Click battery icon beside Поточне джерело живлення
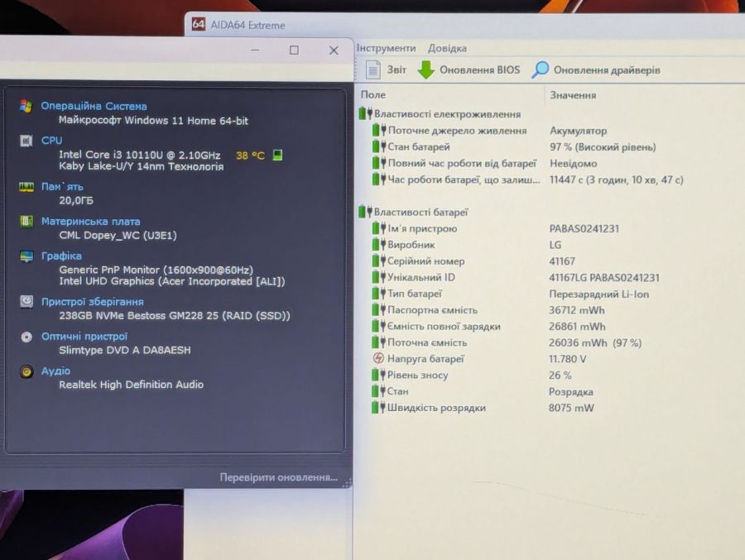745x560 pixels. click(x=378, y=130)
